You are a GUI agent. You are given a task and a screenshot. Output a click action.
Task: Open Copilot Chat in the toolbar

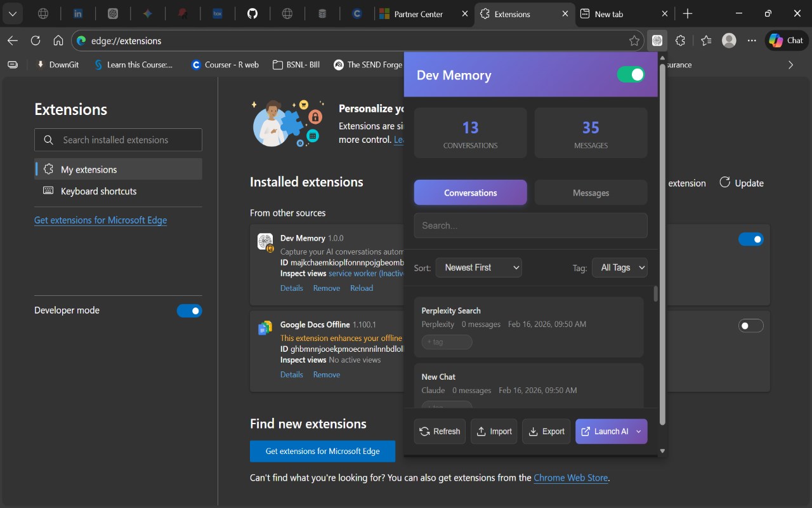click(787, 41)
